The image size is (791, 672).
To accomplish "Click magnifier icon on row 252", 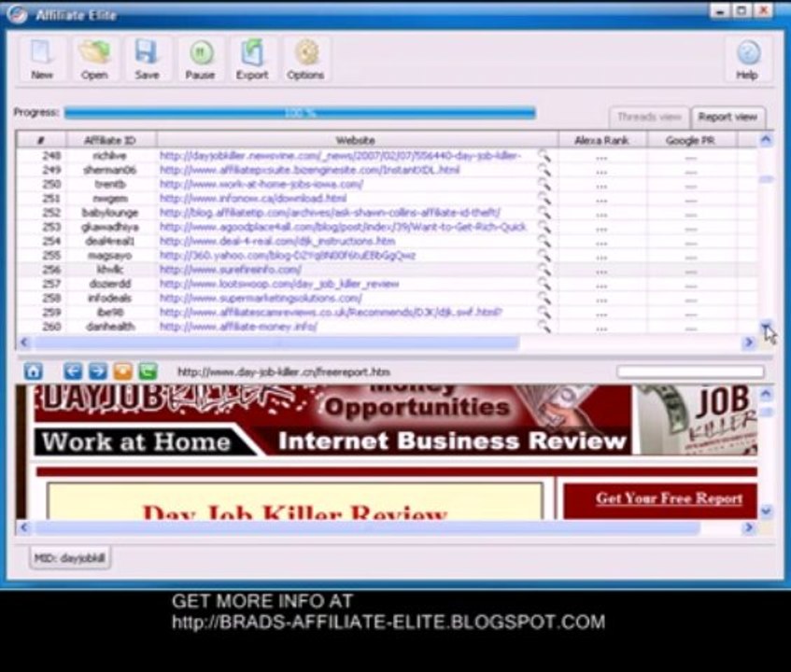I will tap(544, 213).
